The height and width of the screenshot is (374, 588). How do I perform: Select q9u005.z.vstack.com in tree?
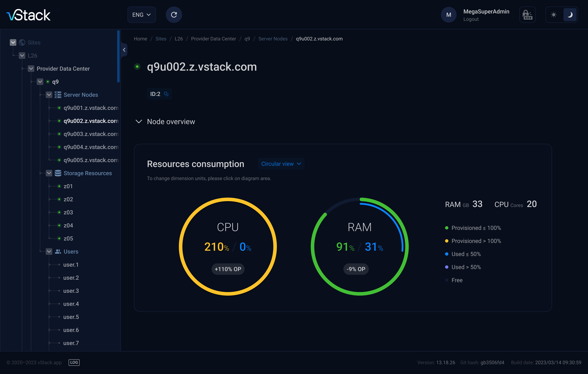coord(91,160)
